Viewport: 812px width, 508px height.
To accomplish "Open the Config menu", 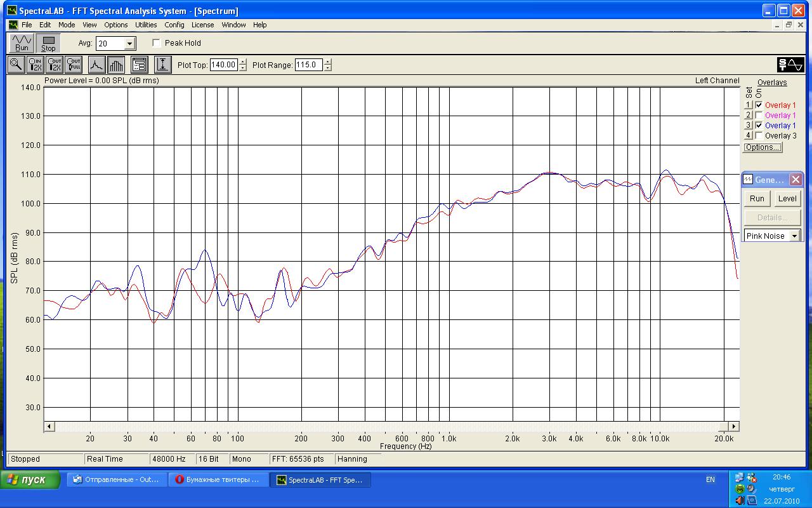I will [174, 25].
